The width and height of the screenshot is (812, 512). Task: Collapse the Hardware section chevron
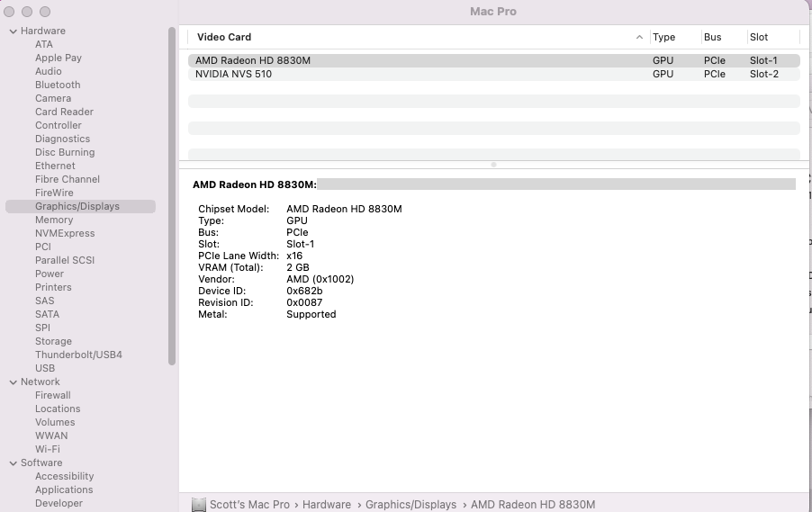click(x=13, y=31)
